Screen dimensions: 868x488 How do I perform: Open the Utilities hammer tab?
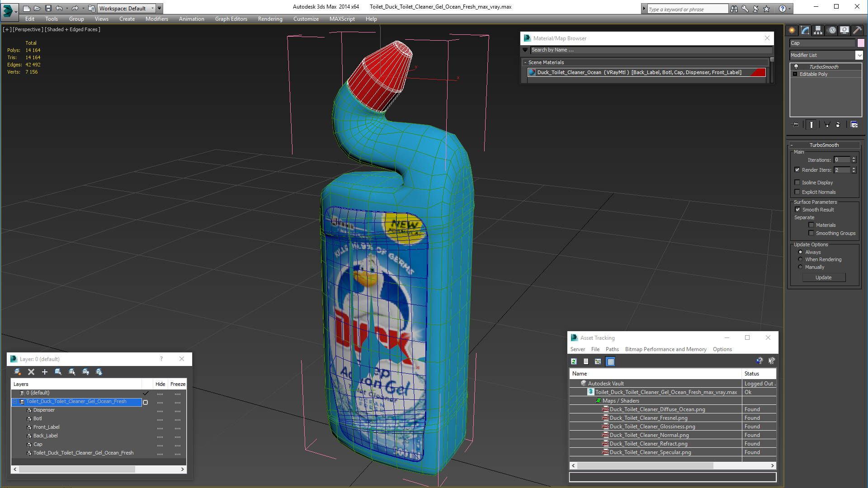[857, 30]
